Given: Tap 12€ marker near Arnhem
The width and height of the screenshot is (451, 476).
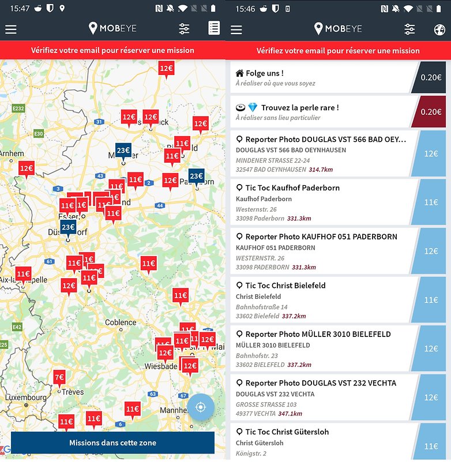Looking at the screenshot, I should (x=27, y=169).
